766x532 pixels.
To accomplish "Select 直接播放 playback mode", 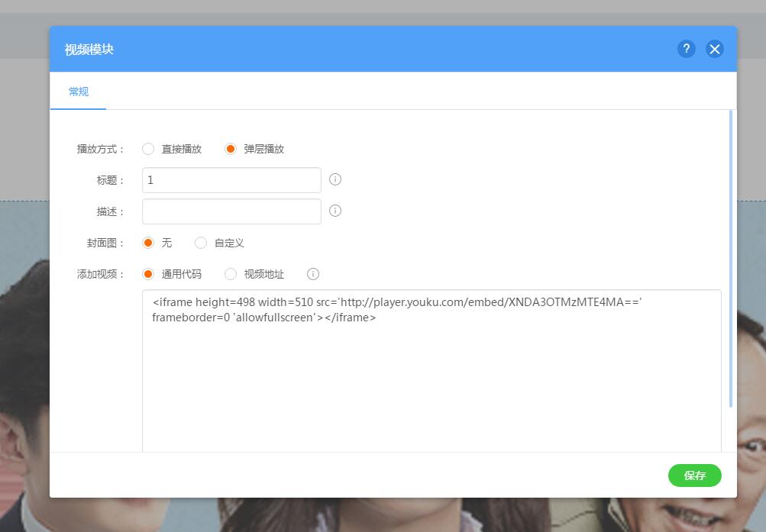I will 148,149.
